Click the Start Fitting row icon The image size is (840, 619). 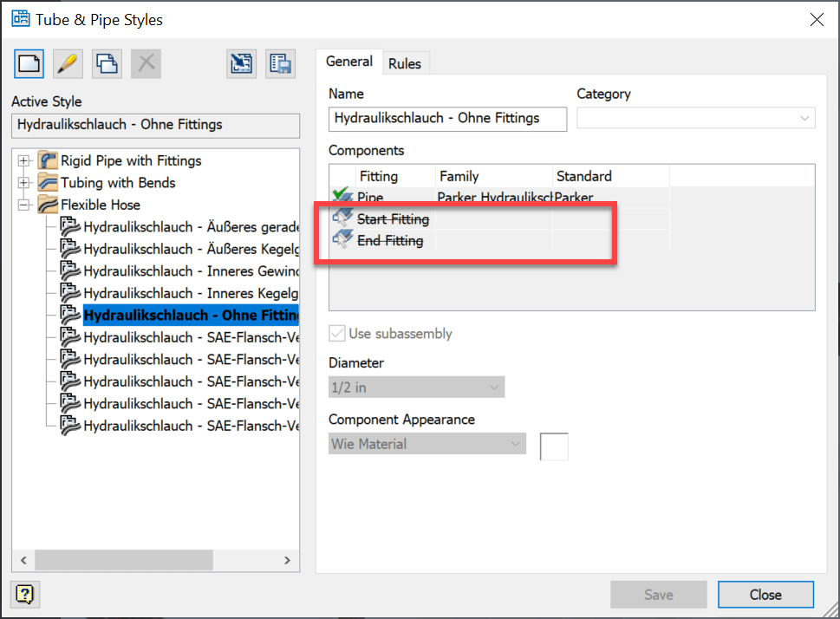[342, 218]
